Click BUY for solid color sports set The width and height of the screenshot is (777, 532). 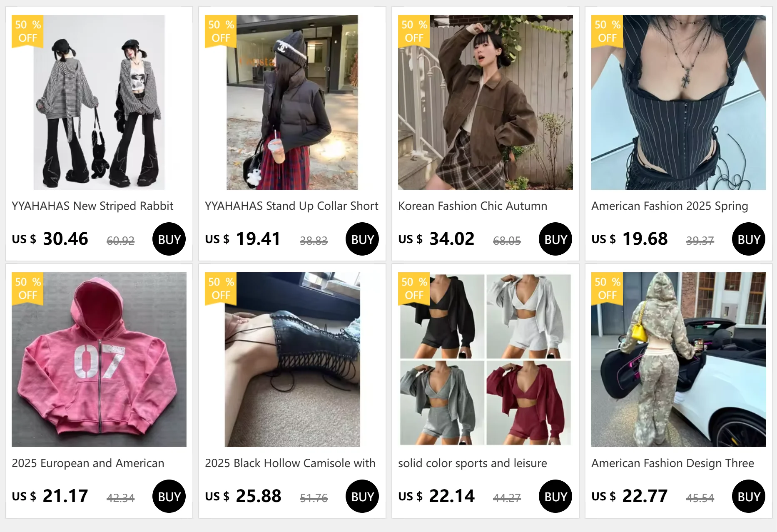[x=555, y=496]
